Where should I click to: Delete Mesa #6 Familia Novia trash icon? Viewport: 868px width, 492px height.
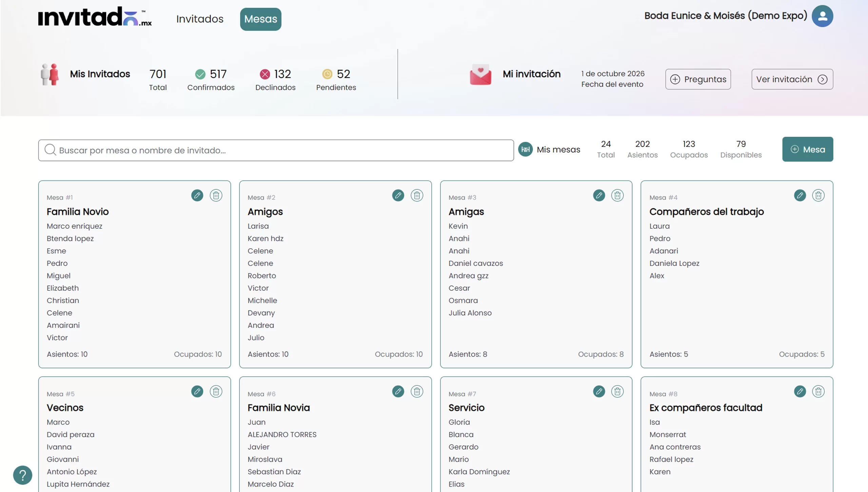click(x=417, y=392)
